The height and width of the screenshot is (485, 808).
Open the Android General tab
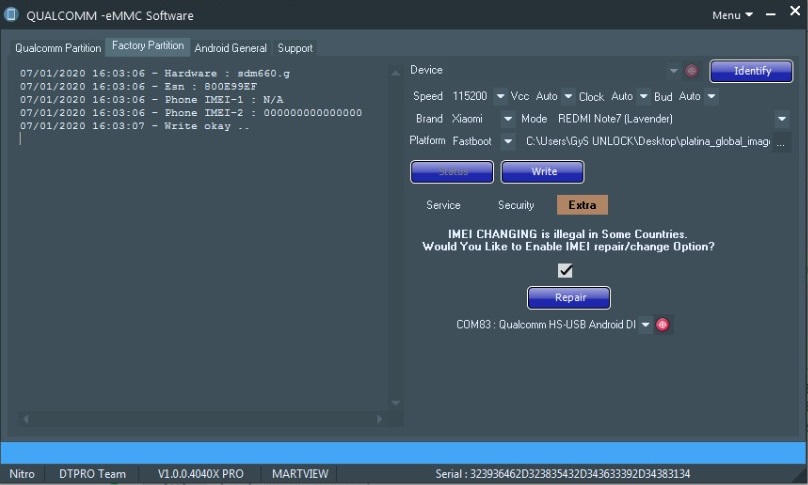pyautogui.click(x=230, y=48)
